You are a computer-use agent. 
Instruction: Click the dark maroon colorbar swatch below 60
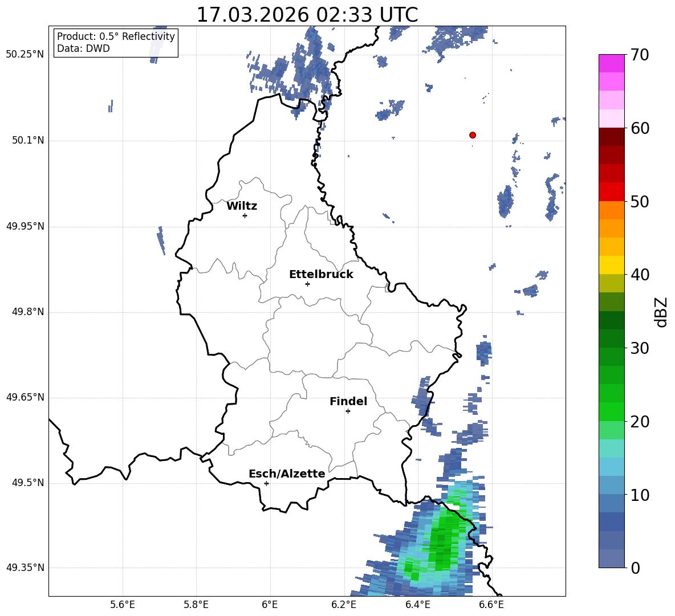[611, 137]
